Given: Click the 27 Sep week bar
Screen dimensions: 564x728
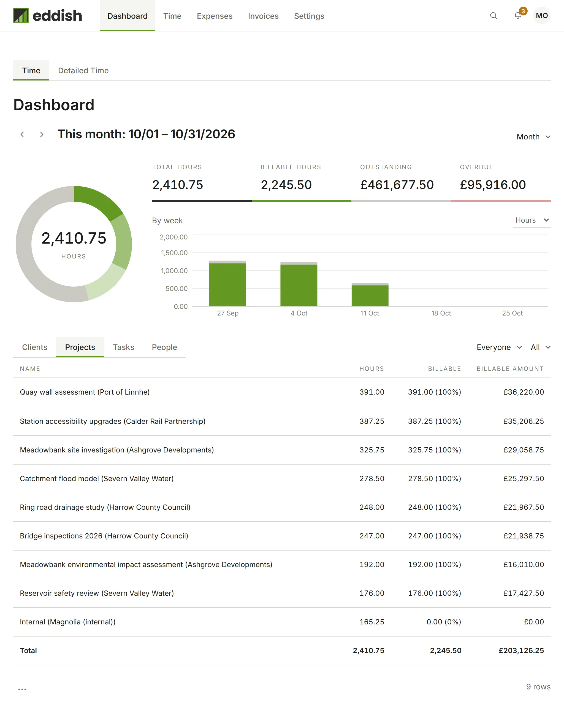Looking at the screenshot, I should pos(227,284).
